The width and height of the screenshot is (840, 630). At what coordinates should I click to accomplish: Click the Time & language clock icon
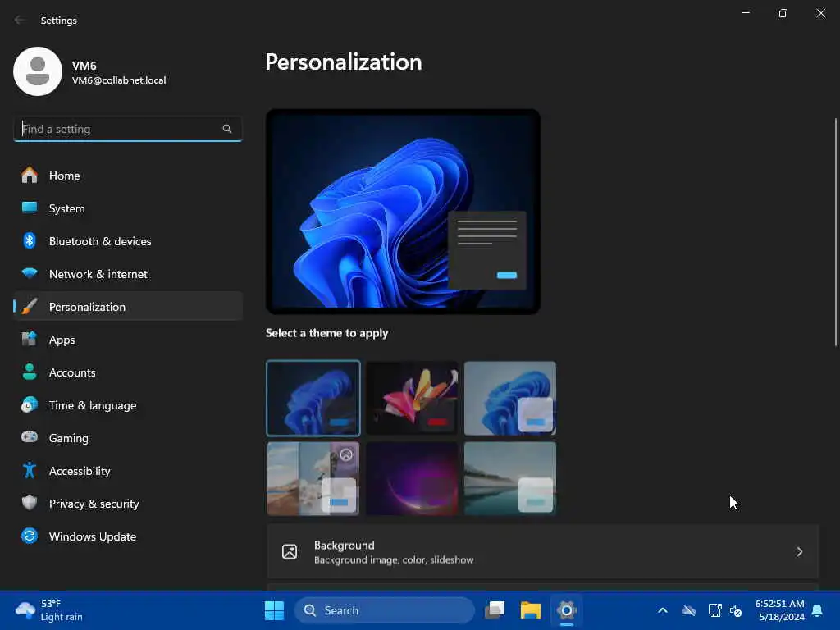[x=30, y=405]
